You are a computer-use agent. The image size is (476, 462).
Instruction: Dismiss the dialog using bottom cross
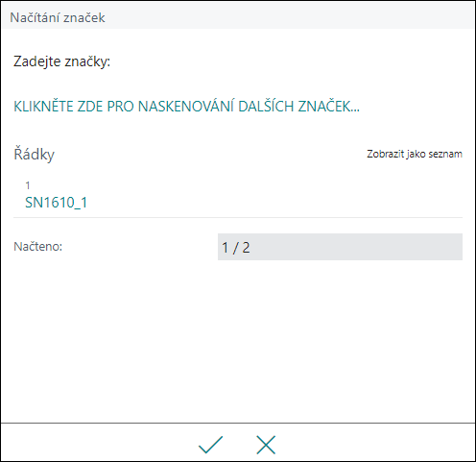266,445
